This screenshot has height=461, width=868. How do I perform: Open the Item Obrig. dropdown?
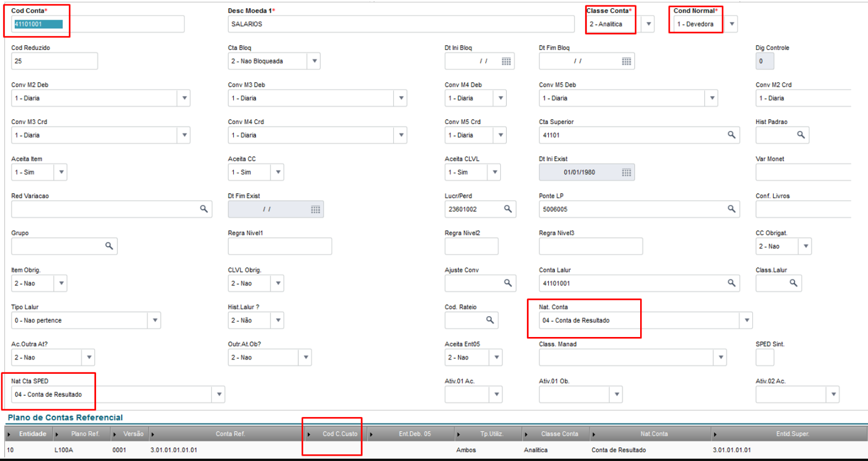61,283
